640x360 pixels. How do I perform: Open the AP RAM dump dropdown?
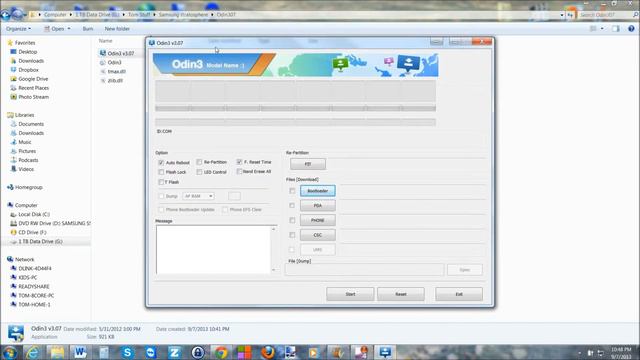coord(198,196)
